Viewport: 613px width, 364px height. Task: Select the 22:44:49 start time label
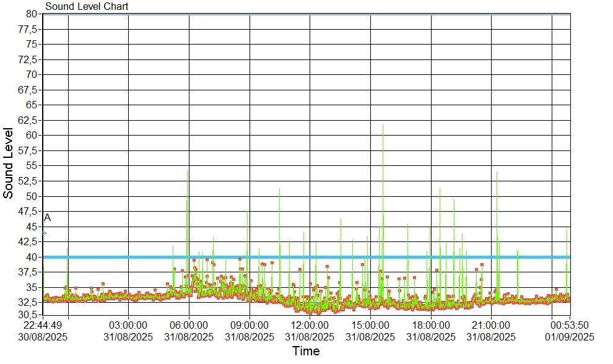43,325
